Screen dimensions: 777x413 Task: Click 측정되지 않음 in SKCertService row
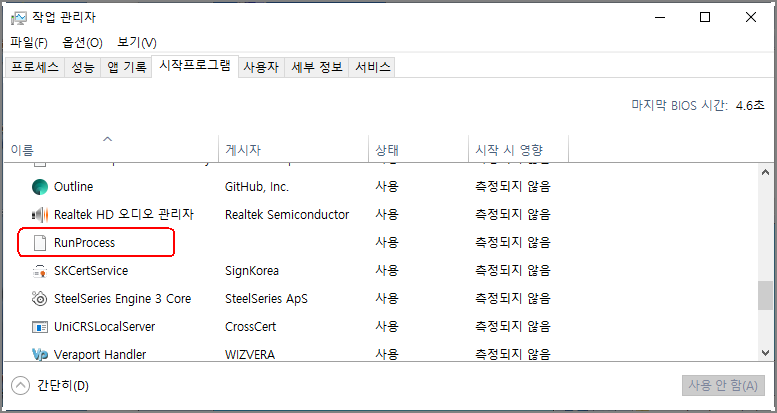(x=513, y=271)
